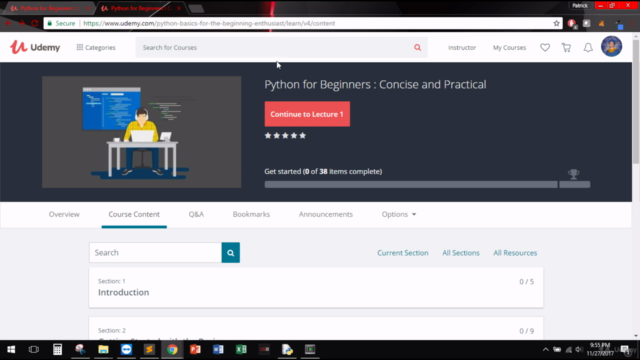Open the Windows Start menu
640x360 pixels.
(11, 350)
